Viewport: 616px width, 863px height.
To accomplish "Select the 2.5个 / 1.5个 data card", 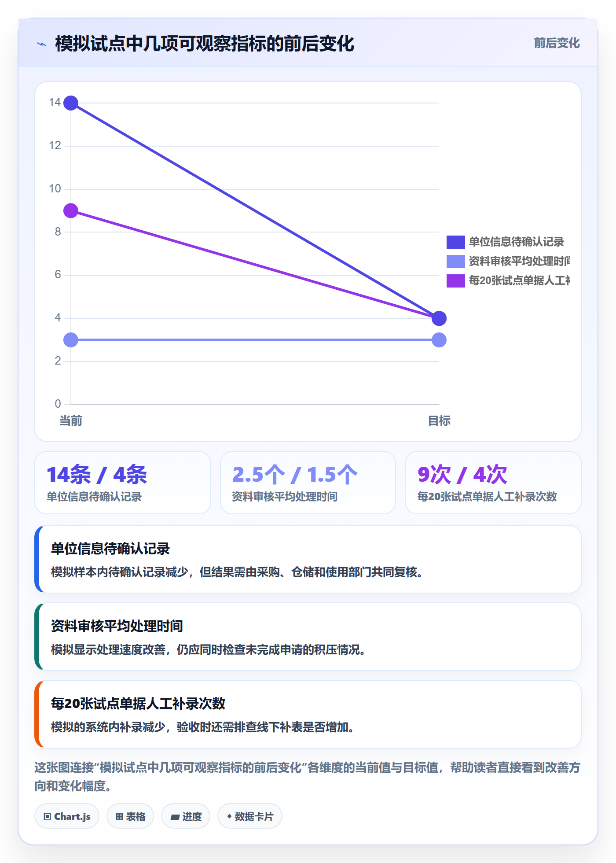I will 308,483.
